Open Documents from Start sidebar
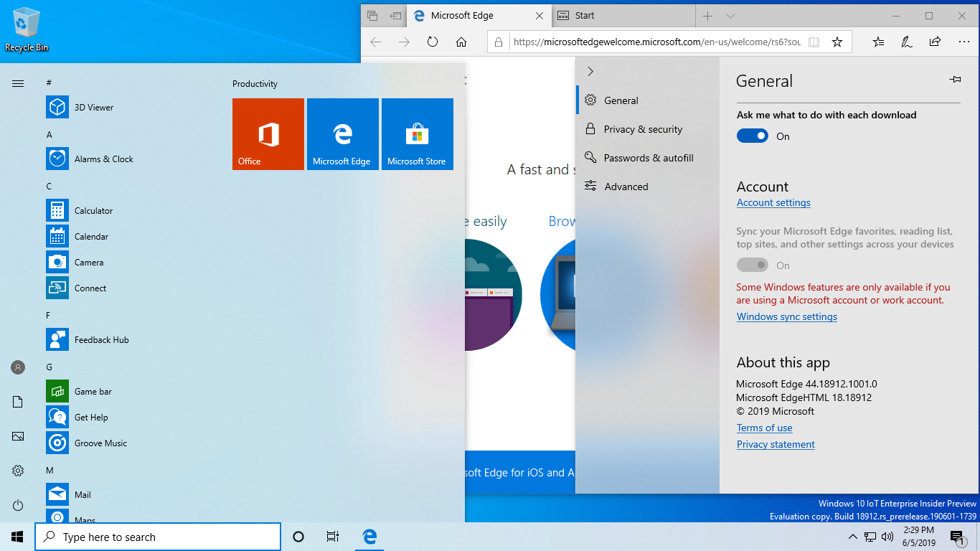This screenshot has width=980, height=551. click(18, 402)
